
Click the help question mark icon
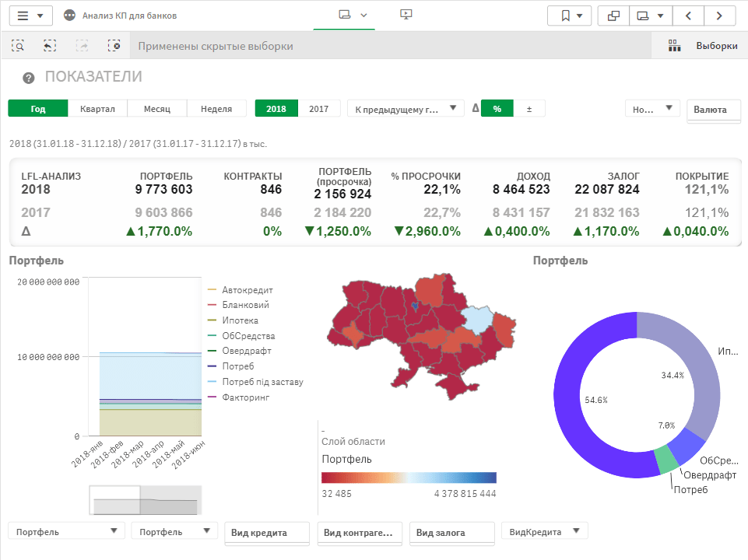29,78
